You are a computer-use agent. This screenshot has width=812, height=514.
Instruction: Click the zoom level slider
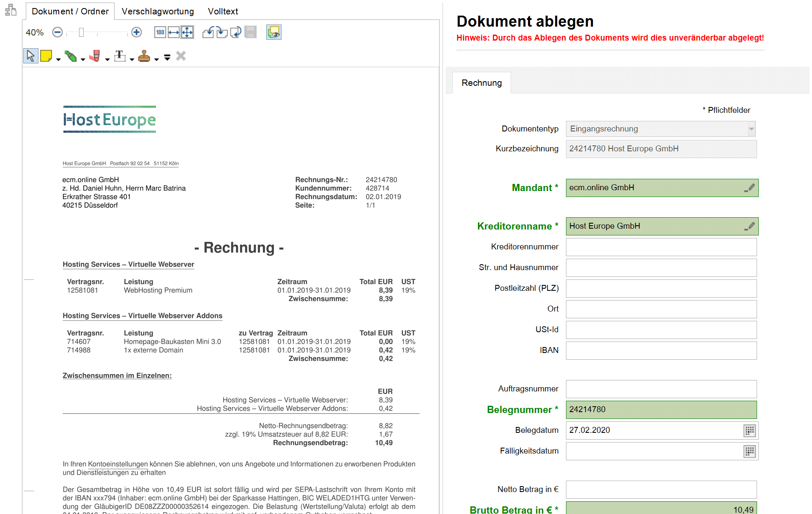click(x=82, y=32)
